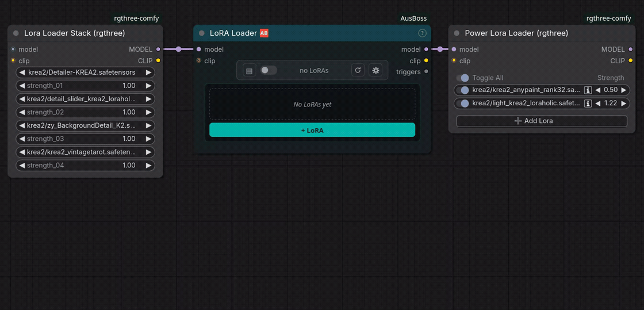644x310 pixels.
Task: Click the Power Lora Loader CLIP output port
Action: point(630,61)
